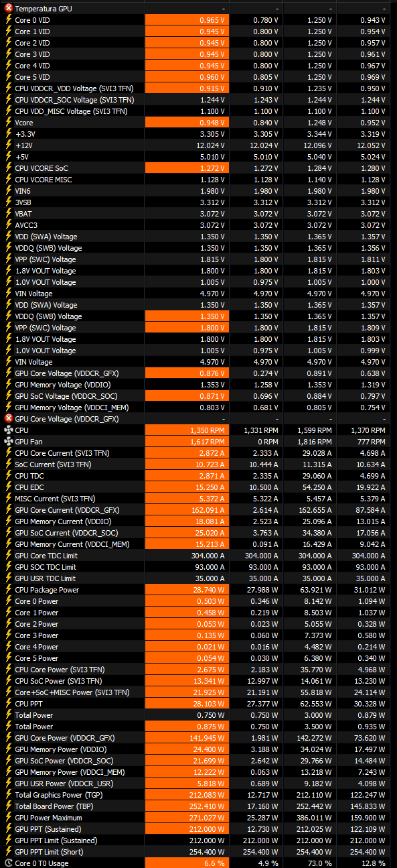
Task: Select CPU VDDCR_SOC Voltage (SVI3 TFN) label
Action: click(74, 100)
